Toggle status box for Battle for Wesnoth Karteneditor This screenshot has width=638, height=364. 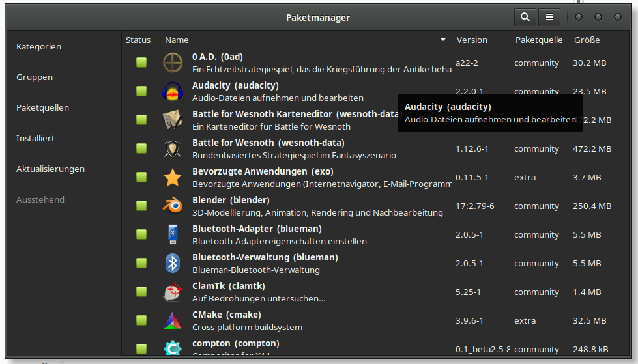tap(141, 120)
